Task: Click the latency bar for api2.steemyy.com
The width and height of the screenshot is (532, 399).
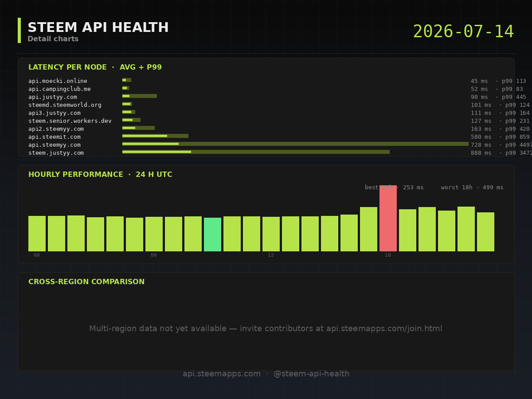Action: point(138,128)
